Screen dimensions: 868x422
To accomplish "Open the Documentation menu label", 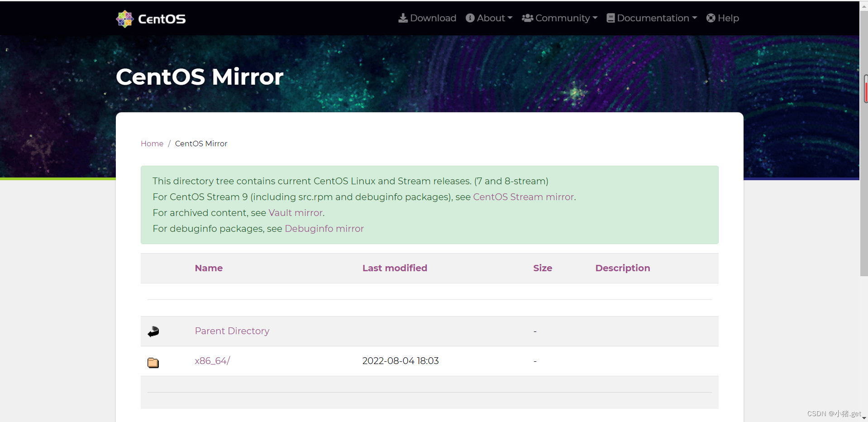I will pyautogui.click(x=653, y=18).
